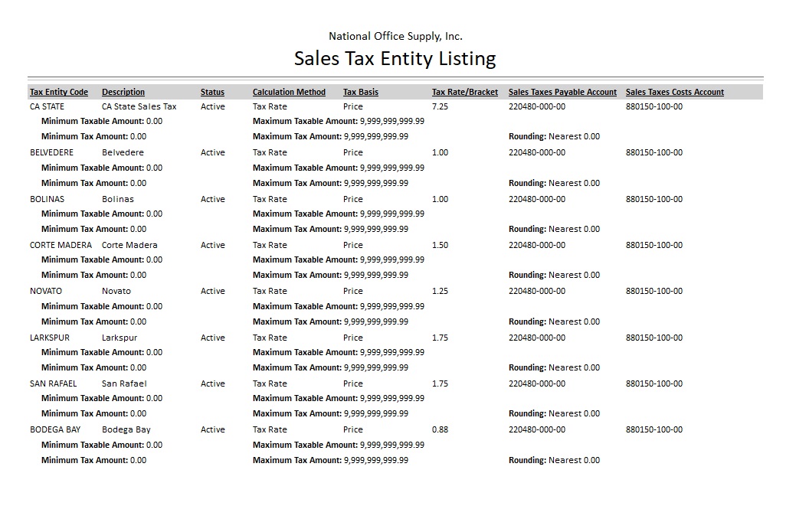Select the CORTE MADERA tax entity code
Viewport: 796px width, 532px height.
pos(61,245)
